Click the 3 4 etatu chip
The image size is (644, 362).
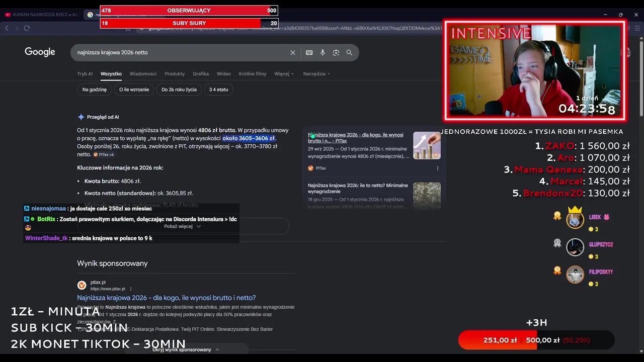218,89
